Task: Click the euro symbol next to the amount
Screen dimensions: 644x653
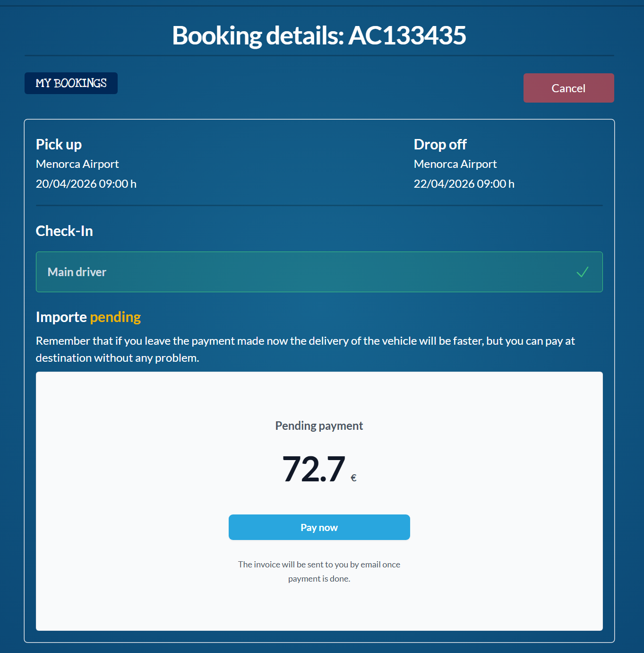Action: click(353, 478)
